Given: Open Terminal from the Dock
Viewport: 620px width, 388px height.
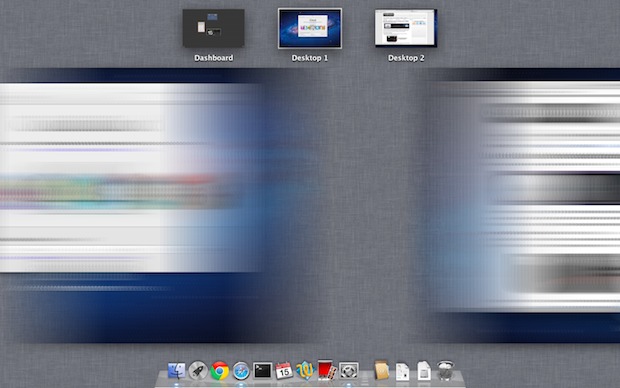Looking at the screenshot, I should (x=262, y=371).
